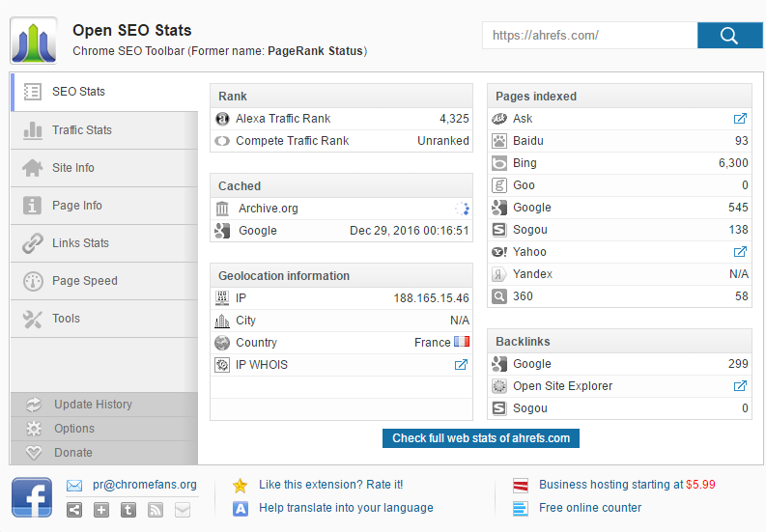
Task: Click Google backlinks count 299
Action: (x=738, y=363)
